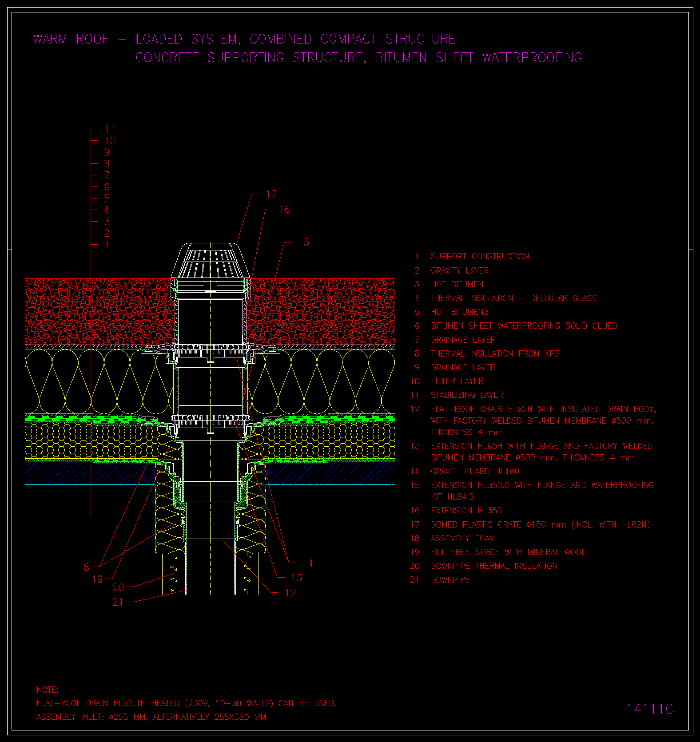Select 'DRAINAGE LAYER' legend entry number 7
The height and width of the screenshot is (742, 700).
[463, 340]
